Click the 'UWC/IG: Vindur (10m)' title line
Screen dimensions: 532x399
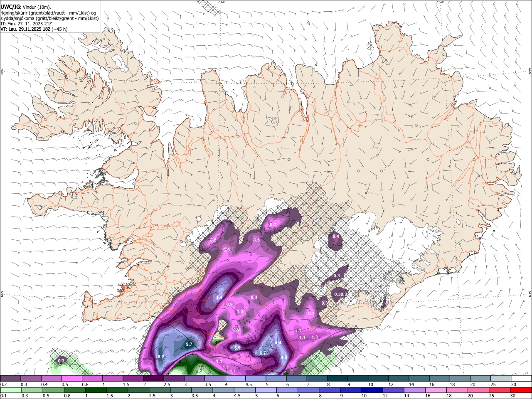pyautogui.click(x=26, y=7)
